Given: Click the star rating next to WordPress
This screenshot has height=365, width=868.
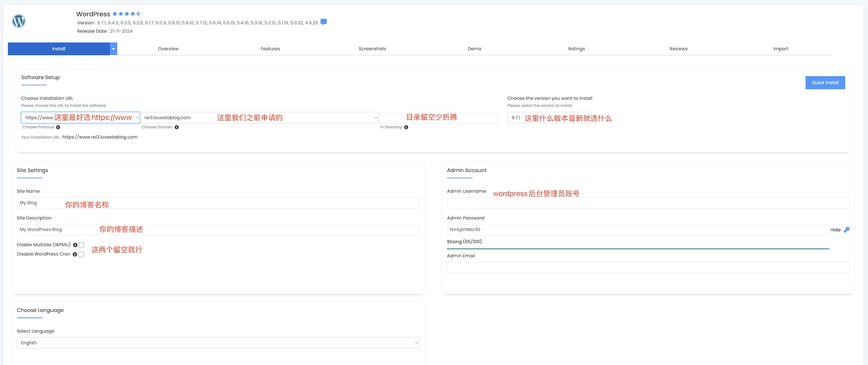Looking at the screenshot, I should coord(127,14).
